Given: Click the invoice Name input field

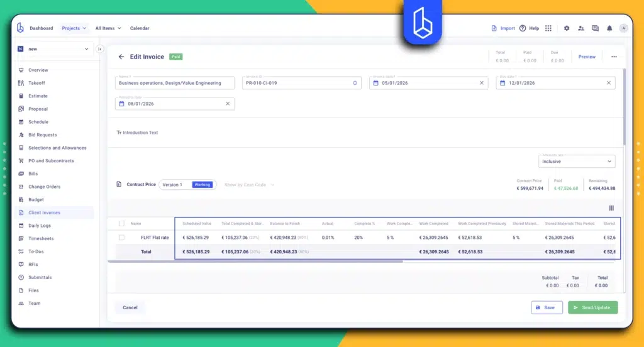Looking at the screenshot, I should click(x=175, y=83).
